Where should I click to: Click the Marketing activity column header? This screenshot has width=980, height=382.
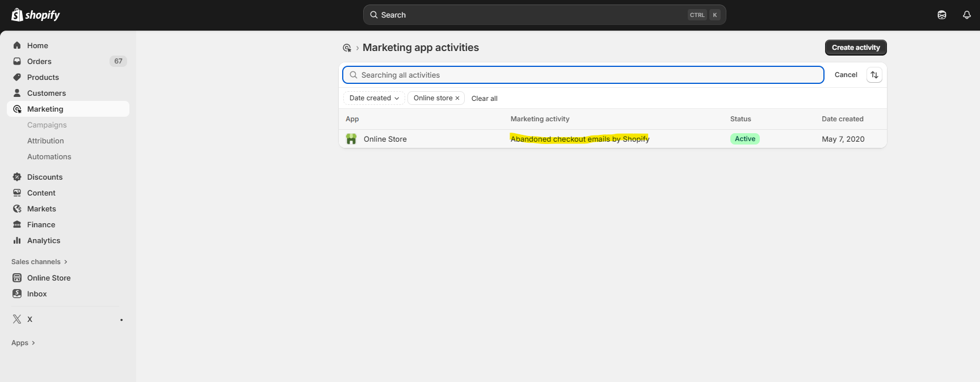pos(540,119)
